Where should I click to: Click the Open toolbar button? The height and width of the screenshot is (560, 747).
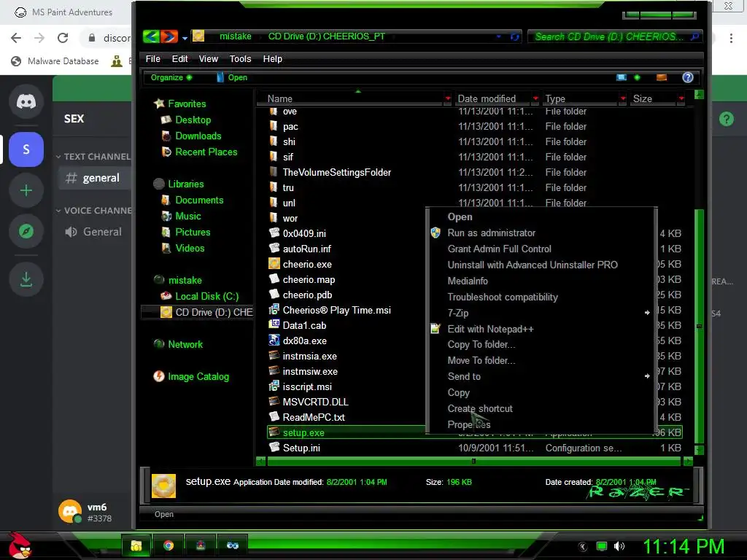coord(232,77)
